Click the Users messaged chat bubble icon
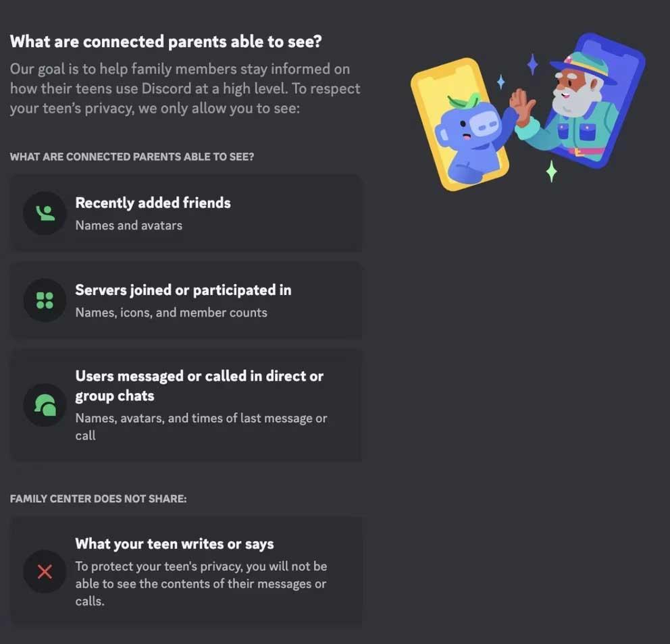The width and height of the screenshot is (670, 644). point(45,405)
